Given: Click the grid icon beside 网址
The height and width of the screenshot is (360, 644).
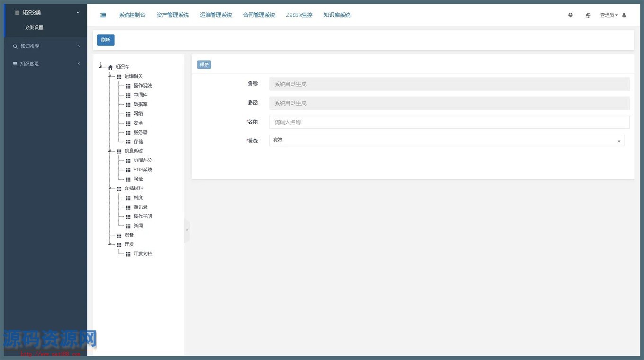Looking at the screenshot, I should (128, 180).
